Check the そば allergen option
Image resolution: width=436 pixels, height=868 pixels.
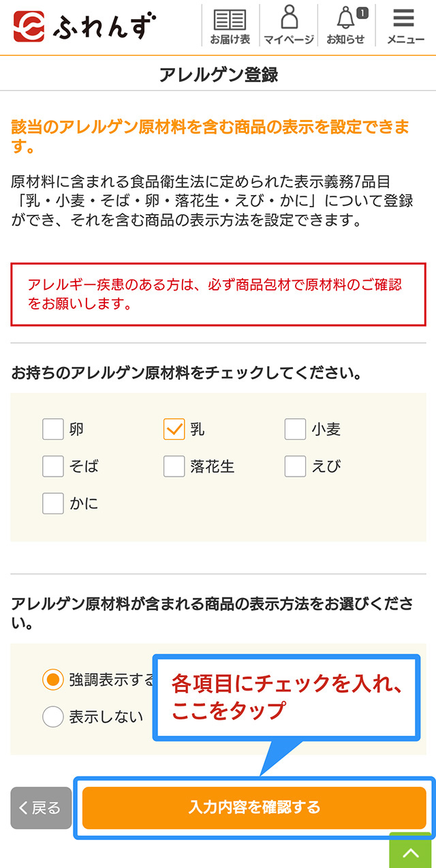point(52,466)
